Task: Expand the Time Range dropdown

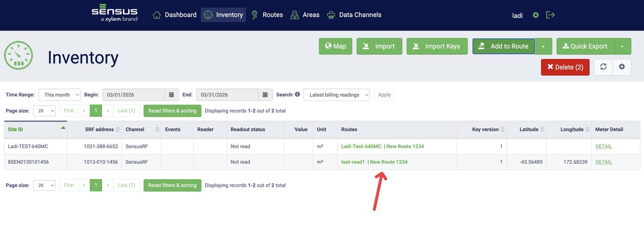Action: [x=60, y=95]
